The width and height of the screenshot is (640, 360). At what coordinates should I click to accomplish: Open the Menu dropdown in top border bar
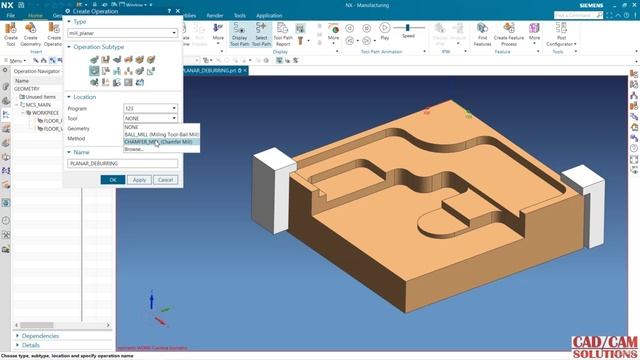pos(16,60)
